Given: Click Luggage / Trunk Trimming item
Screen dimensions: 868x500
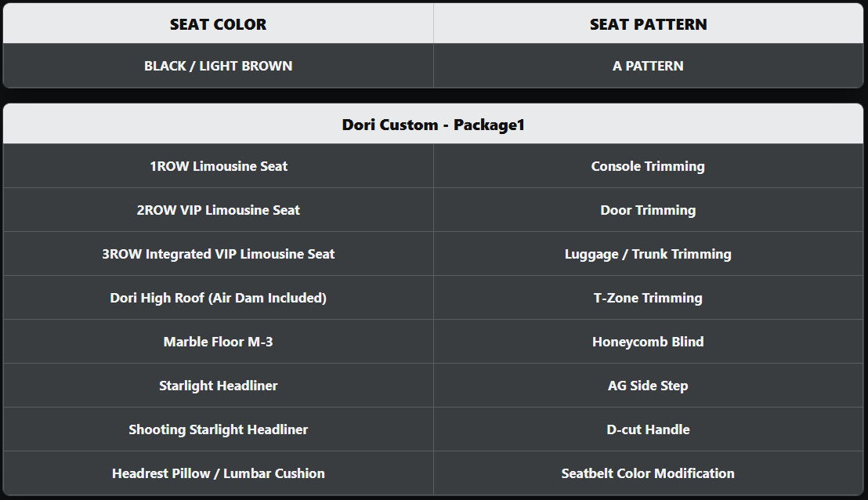Looking at the screenshot, I should (x=648, y=254).
